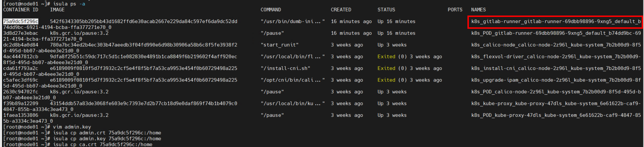Click the "isula ps -a" command text
Screen dimensions: 644x147
tap(69, 4)
